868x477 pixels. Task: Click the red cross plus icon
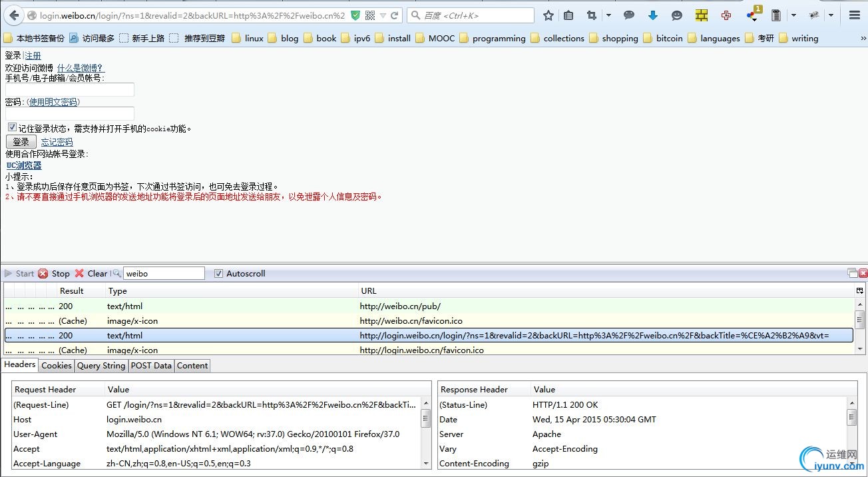[x=726, y=15]
